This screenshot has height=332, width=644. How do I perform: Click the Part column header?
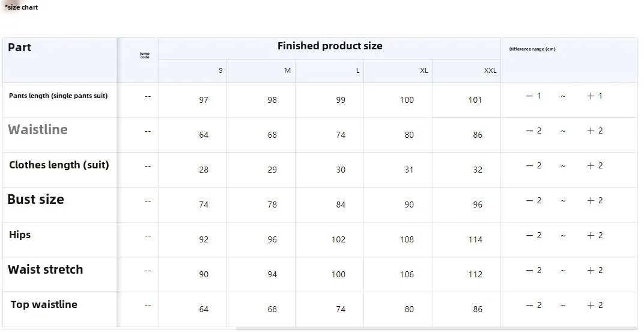coord(19,48)
